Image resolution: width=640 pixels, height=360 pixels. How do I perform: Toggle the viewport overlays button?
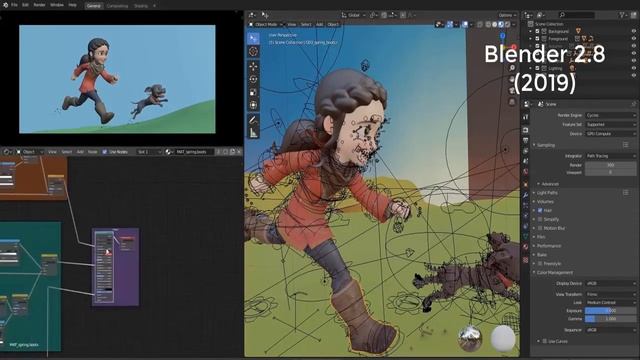[x=465, y=24]
